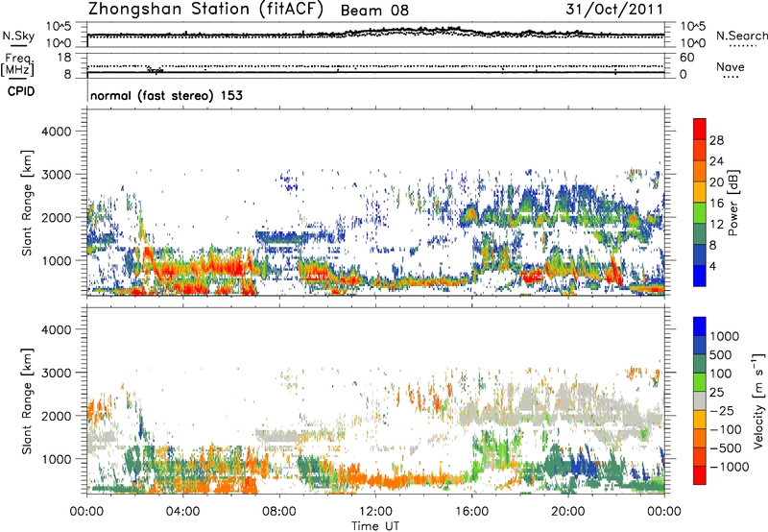The height and width of the screenshot is (532, 768).
Task: Click the '16:00' time tick label
Action: coord(471,512)
